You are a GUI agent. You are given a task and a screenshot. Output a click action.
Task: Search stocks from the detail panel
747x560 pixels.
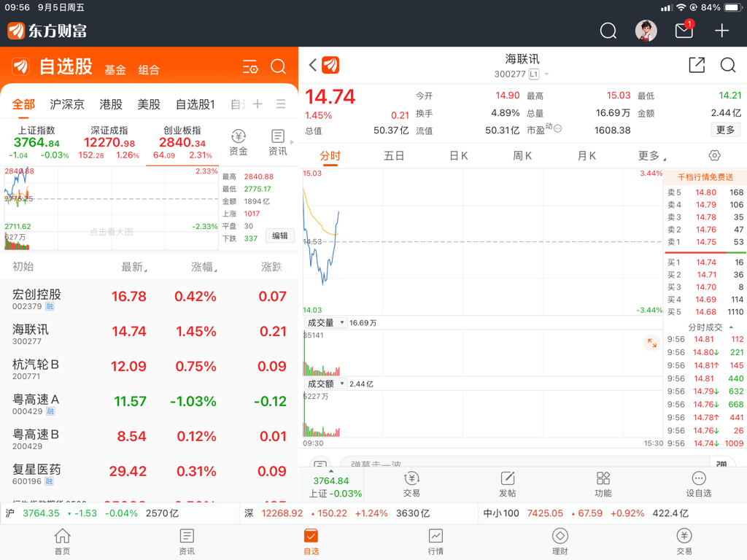coord(727,65)
